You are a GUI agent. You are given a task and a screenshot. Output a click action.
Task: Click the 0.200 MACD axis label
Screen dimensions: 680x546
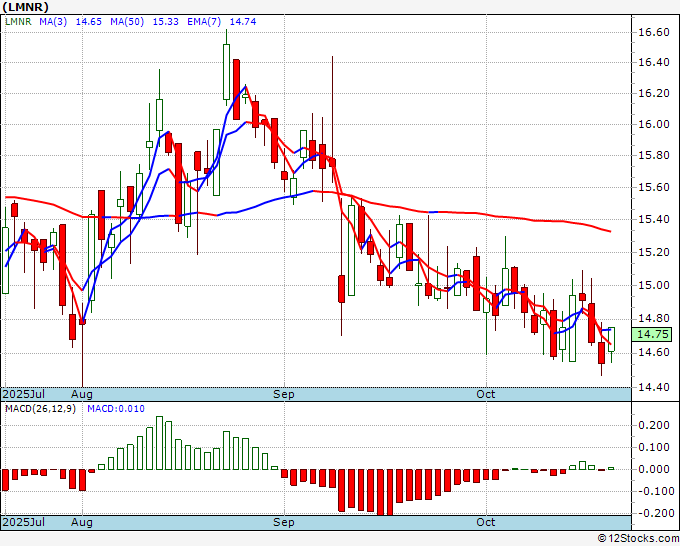pos(656,425)
